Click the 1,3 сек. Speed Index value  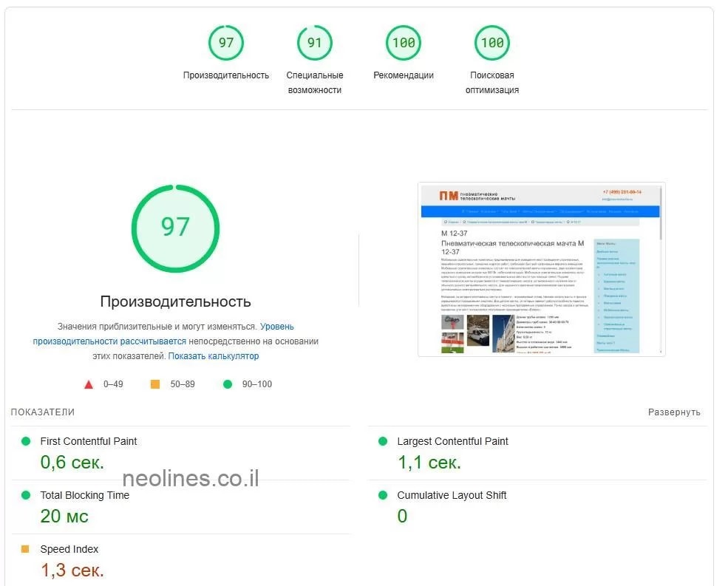click(x=72, y=570)
